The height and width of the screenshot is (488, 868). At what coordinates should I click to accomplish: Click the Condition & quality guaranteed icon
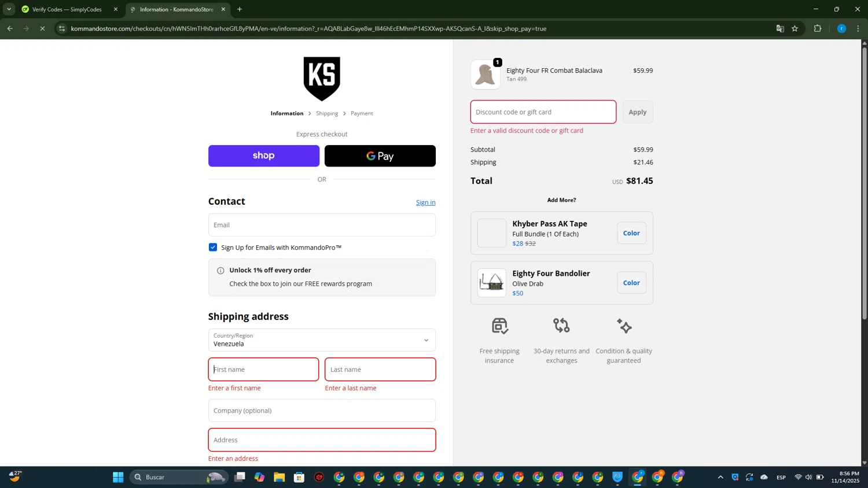[624, 326]
